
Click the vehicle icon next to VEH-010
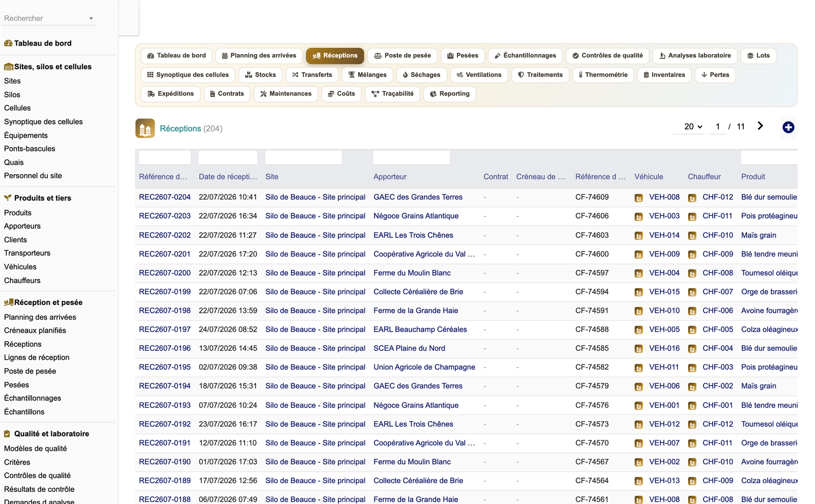(x=638, y=311)
